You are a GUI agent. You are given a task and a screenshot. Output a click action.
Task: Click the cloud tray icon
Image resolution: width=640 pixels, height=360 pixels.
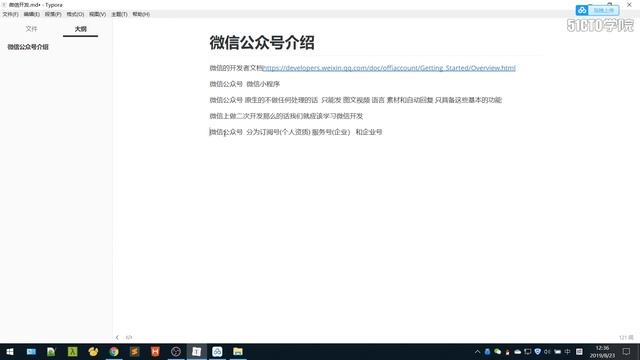(518, 351)
